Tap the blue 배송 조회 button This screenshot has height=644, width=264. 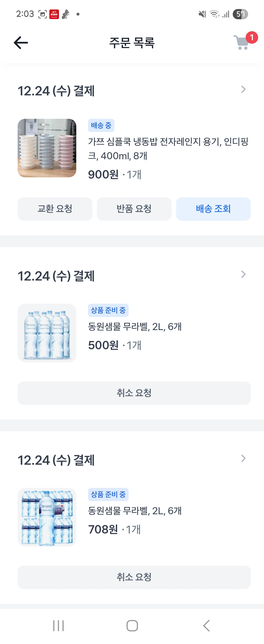(x=213, y=209)
